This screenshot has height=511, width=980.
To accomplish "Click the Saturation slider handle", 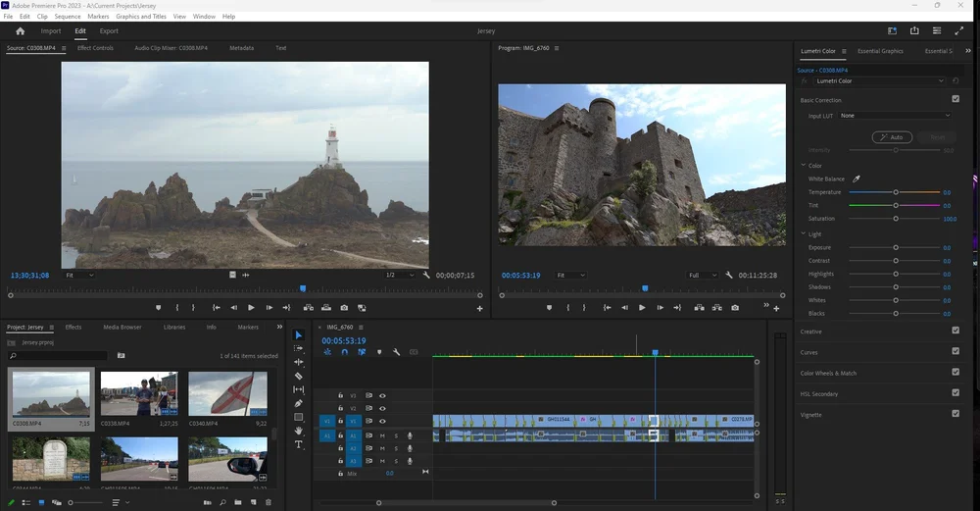I will tap(896, 219).
